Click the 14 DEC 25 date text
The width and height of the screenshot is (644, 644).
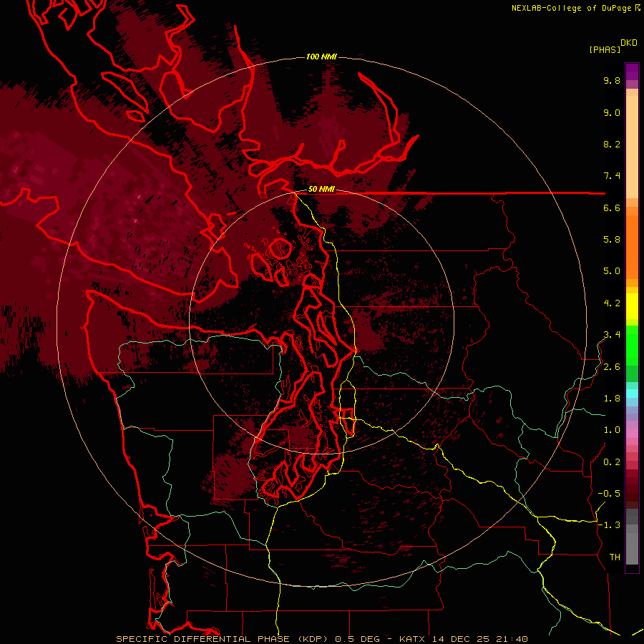(459, 639)
